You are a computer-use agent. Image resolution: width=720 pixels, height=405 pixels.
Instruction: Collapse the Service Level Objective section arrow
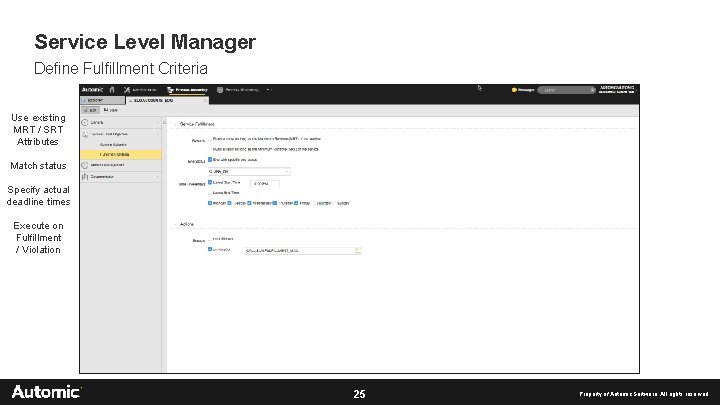point(158,134)
